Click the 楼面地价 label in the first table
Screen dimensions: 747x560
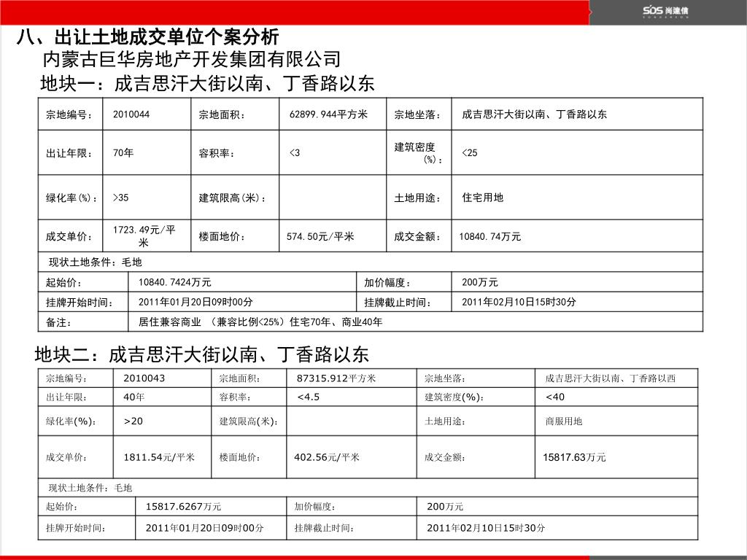pyautogui.click(x=222, y=237)
